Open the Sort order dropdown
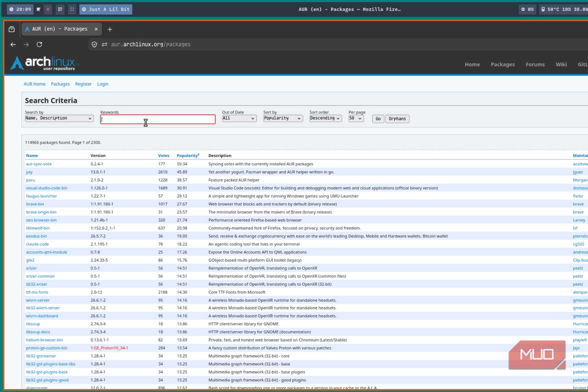The image size is (588, 392). (x=325, y=118)
